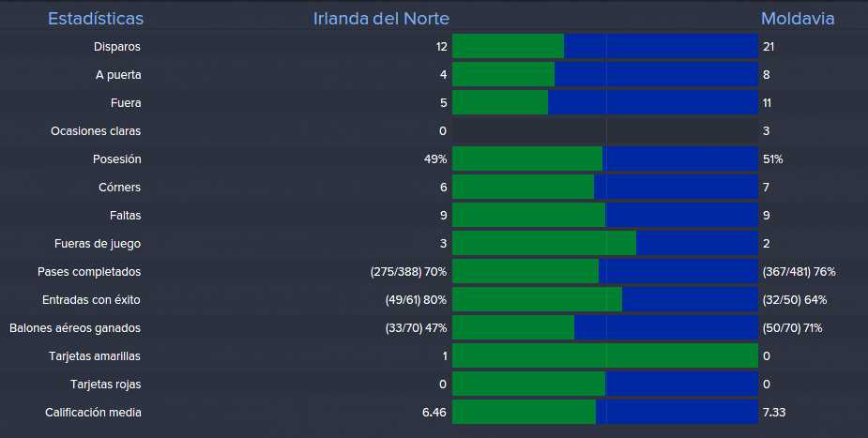Select the Entradas con éxito label
Viewport: 868px width, 438px height.
pyautogui.click(x=91, y=300)
